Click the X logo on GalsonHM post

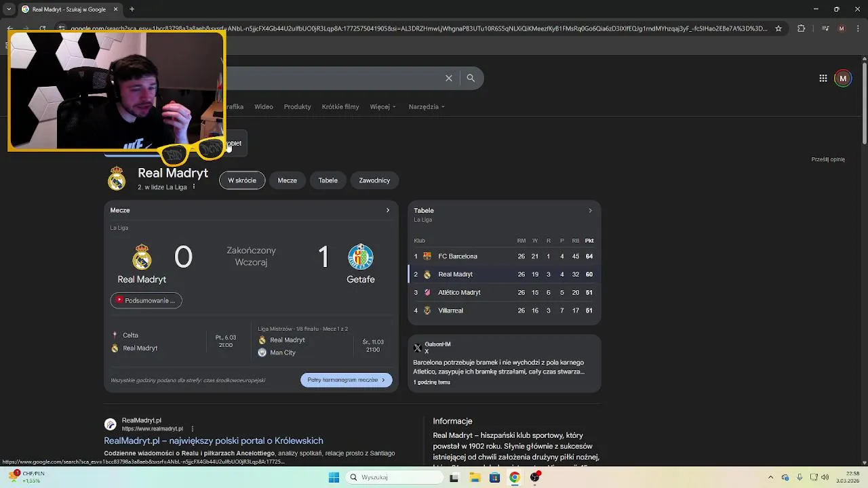pos(418,348)
